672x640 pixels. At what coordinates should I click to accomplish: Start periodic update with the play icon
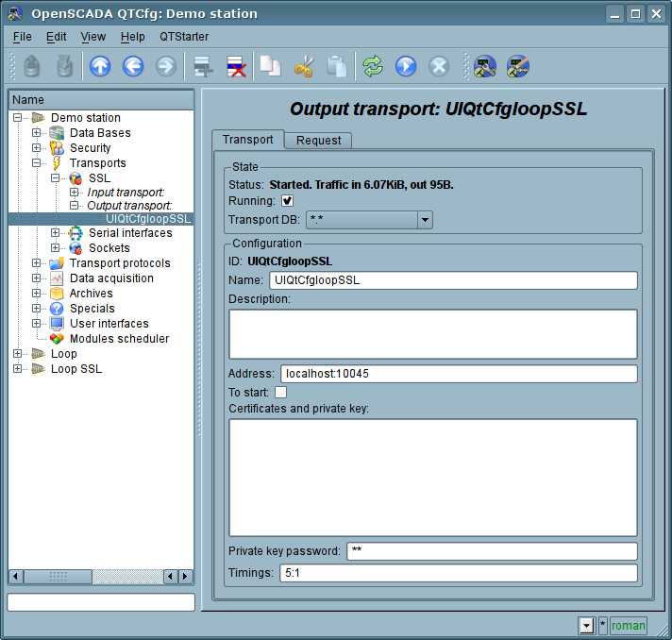pos(406,66)
